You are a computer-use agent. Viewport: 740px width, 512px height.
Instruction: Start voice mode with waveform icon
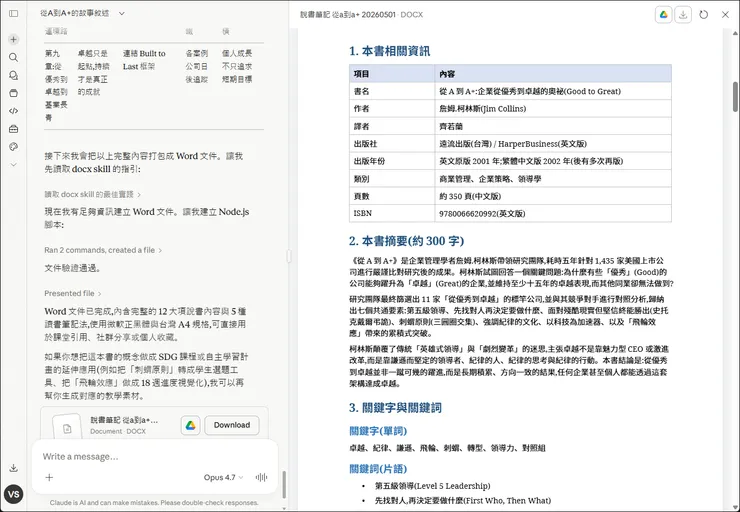(x=261, y=478)
